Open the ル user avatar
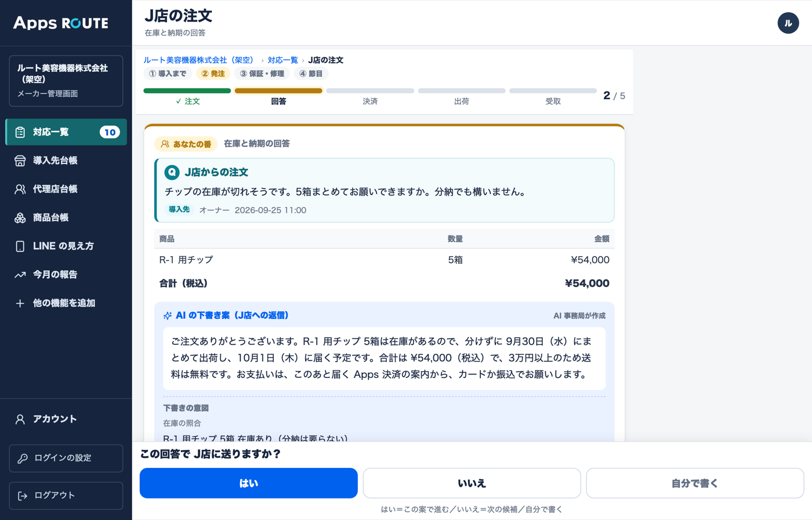Viewport: 812px width, 520px height. 788,23
